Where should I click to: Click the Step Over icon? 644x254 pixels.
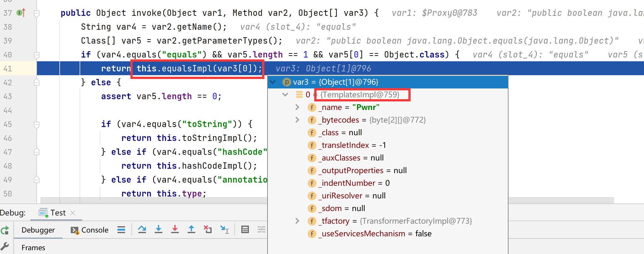[142, 230]
